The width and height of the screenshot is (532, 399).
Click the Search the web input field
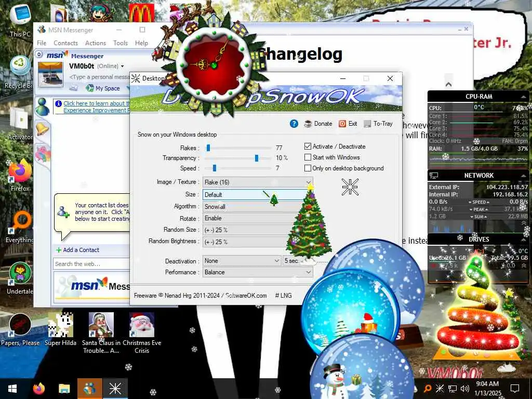click(91, 264)
